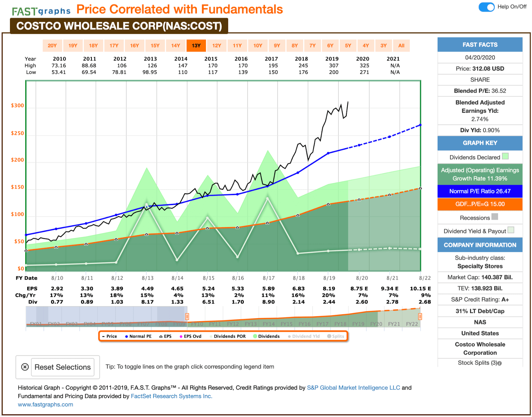532x417 pixels.
Task: Click the 10.15 E EPS estimate value
Action: pyautogui.click(x=420, y=288)
